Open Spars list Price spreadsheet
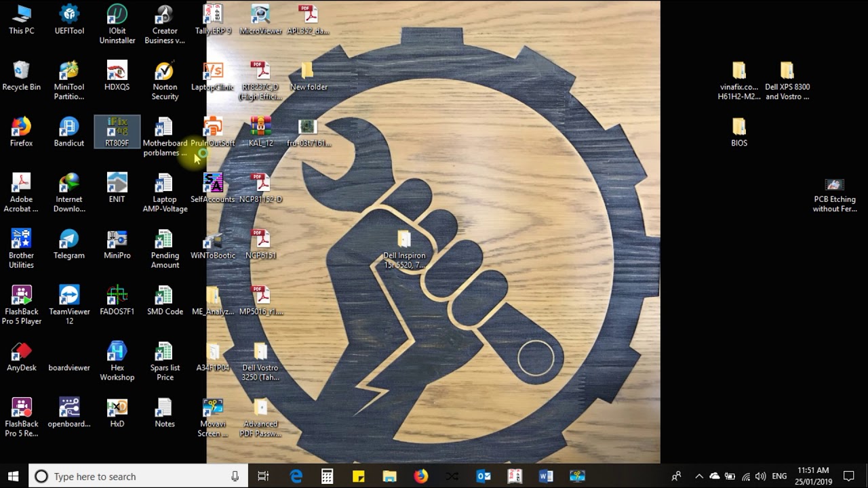 [x=165, y=362]
